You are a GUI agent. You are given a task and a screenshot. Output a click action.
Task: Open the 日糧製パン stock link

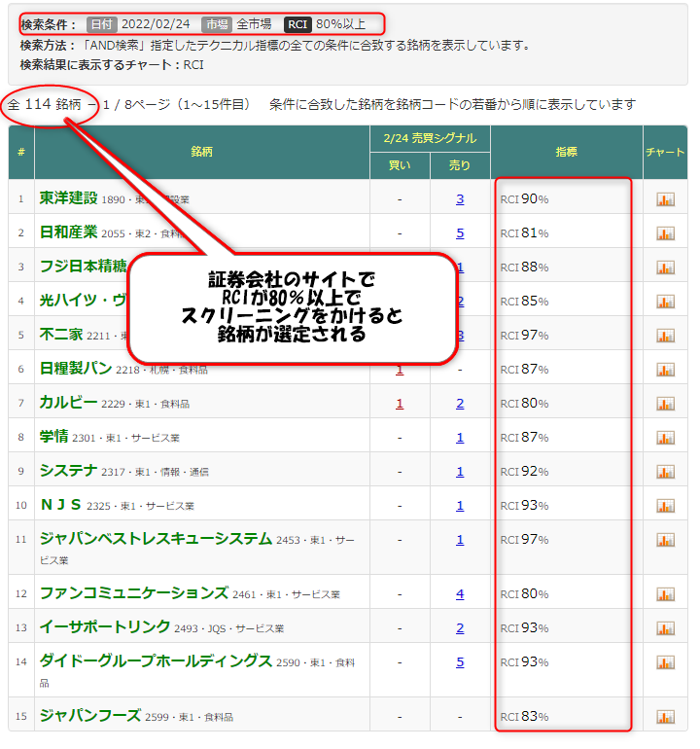pos(76,369)
